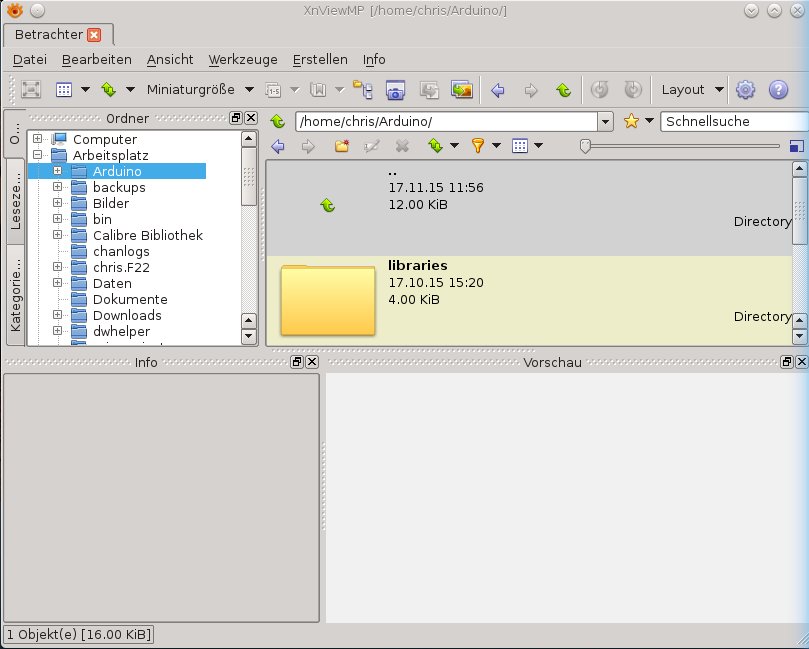The width and height of the screenshot is (809, 649).
Task: Expand the Arduino folder tree node
Action: [58, 171]
